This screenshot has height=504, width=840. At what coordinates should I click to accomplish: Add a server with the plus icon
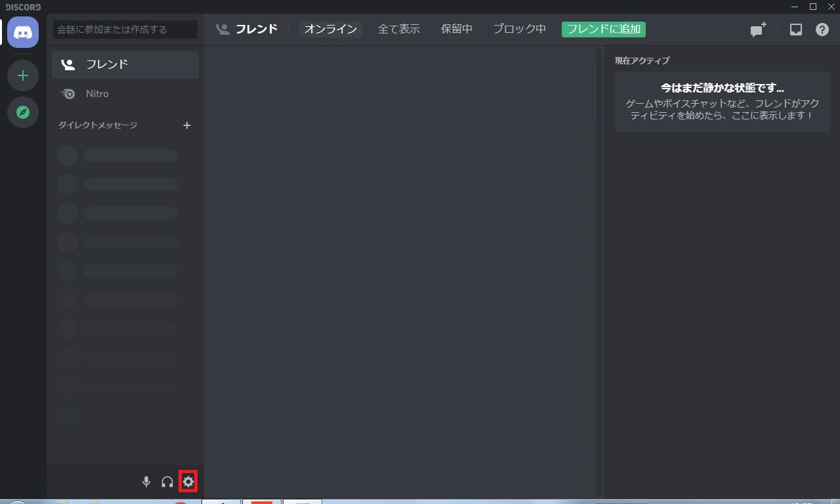23,75
